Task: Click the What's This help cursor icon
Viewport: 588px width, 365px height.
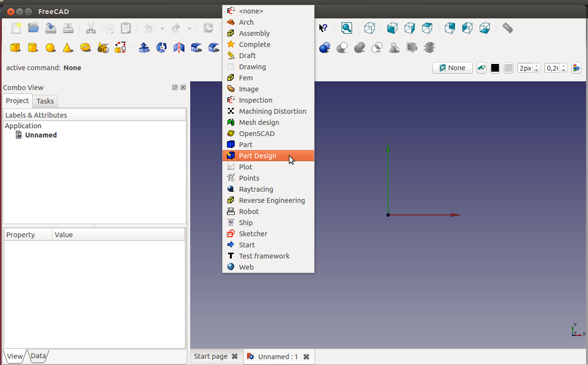Action: tap(323, 28)
